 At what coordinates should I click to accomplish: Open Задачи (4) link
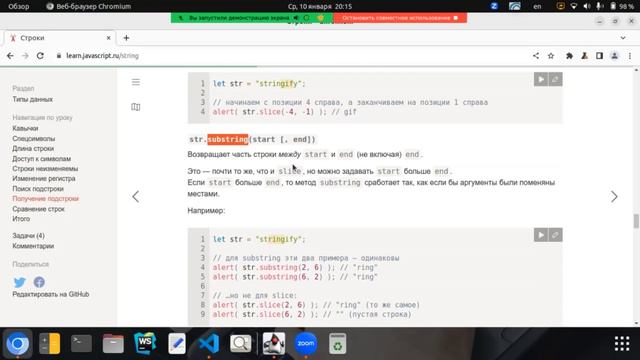[x=29, y=236]
